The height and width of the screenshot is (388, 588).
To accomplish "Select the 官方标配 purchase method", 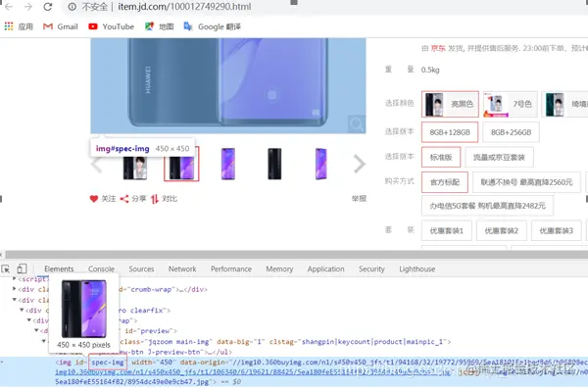I will click(x=445, y=182).
